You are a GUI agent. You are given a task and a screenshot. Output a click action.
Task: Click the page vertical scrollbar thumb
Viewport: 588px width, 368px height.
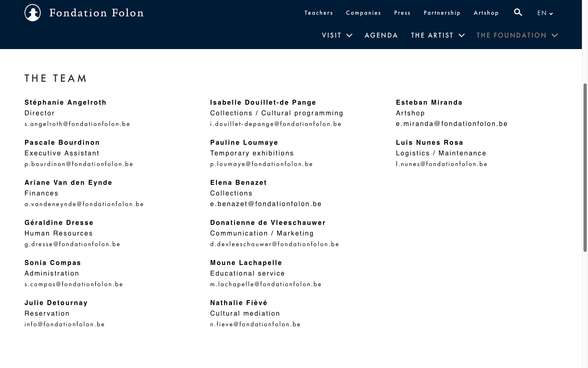tap(585, 168)
